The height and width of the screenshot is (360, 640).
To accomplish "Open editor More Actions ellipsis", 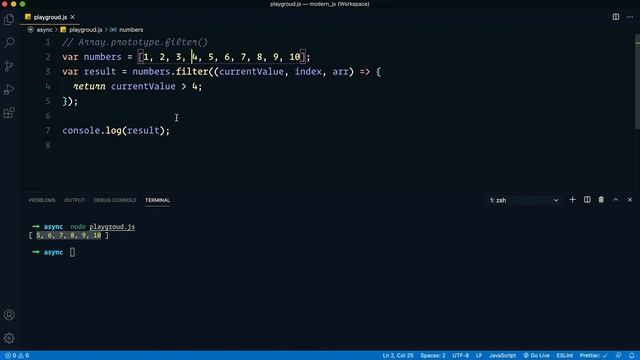I will pos(630,17).
